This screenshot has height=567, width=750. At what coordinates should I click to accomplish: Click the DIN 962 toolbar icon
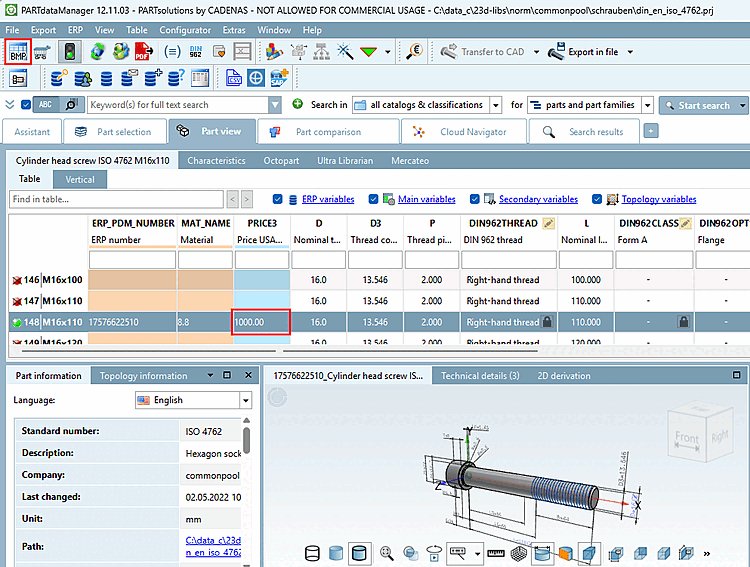[x=196, y=52]
